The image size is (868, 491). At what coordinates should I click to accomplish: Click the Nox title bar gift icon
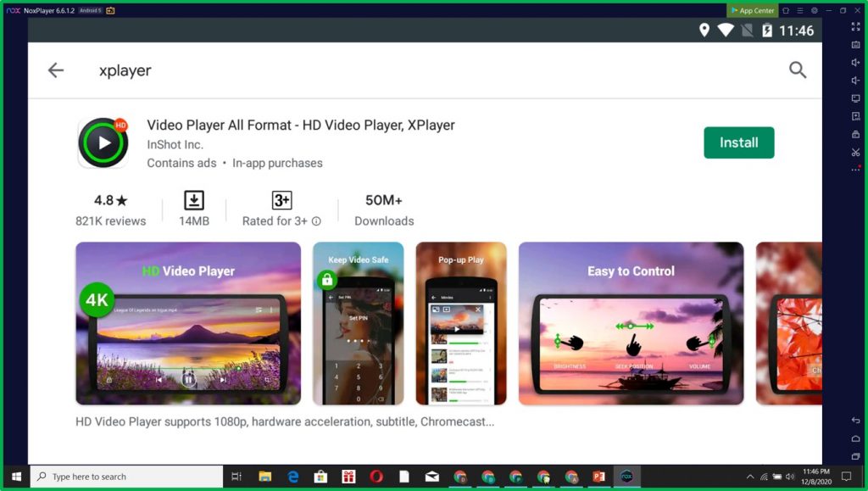(x=111, y=10)
